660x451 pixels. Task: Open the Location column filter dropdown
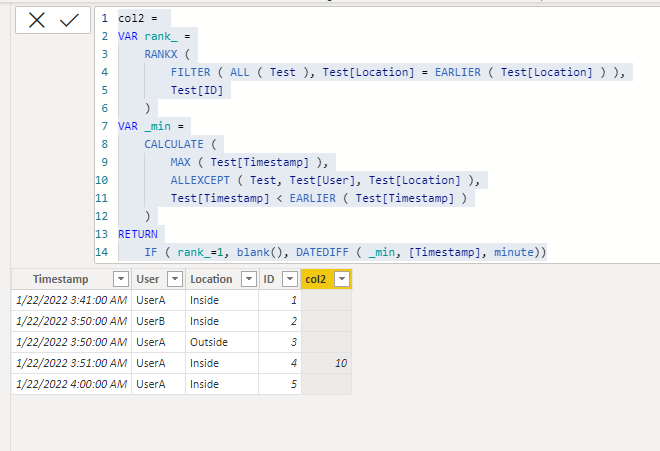click(249, 279)
